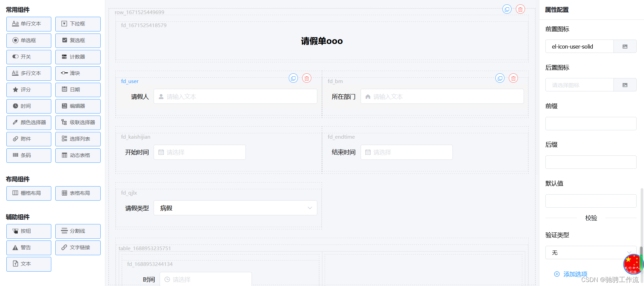Screen dimensions: 644x286
Task: Select the fd_user field label
Action: (x=130, y=81)
